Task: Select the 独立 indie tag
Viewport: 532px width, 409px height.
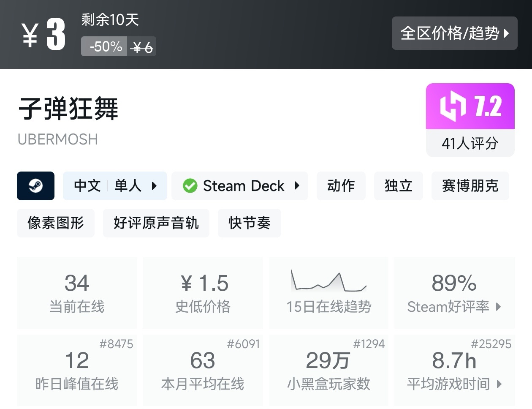Action: 398,186
